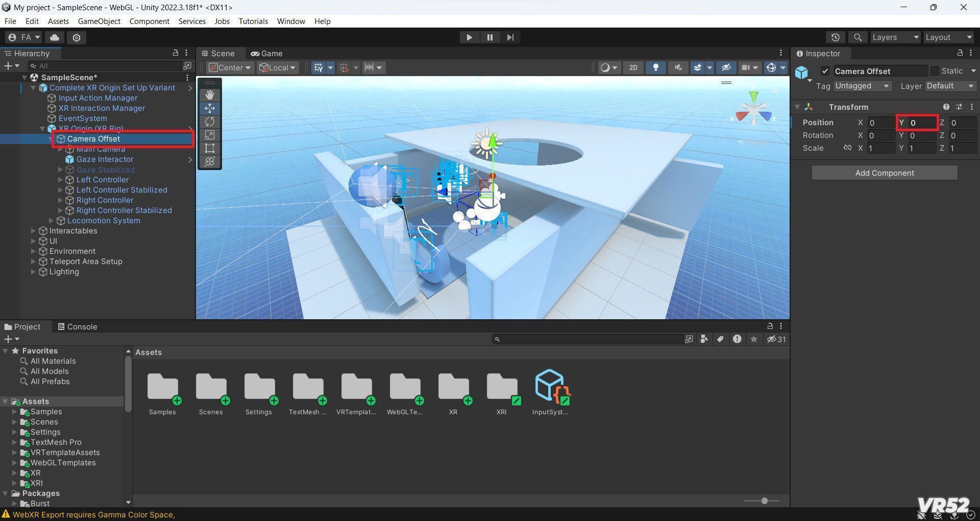This screenshot has height=521, width=980.
Task: Select the Scale tool
Action: pos(209,135)
